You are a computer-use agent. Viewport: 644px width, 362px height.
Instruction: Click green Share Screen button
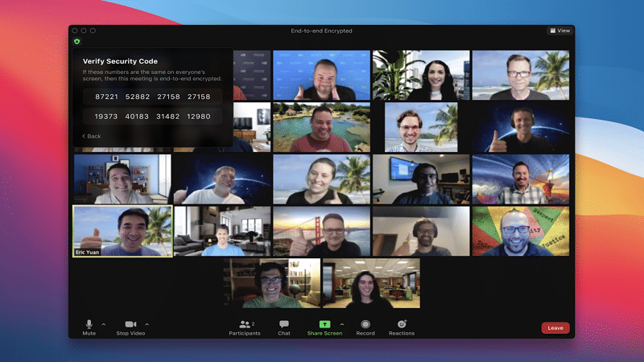point(324,327)
